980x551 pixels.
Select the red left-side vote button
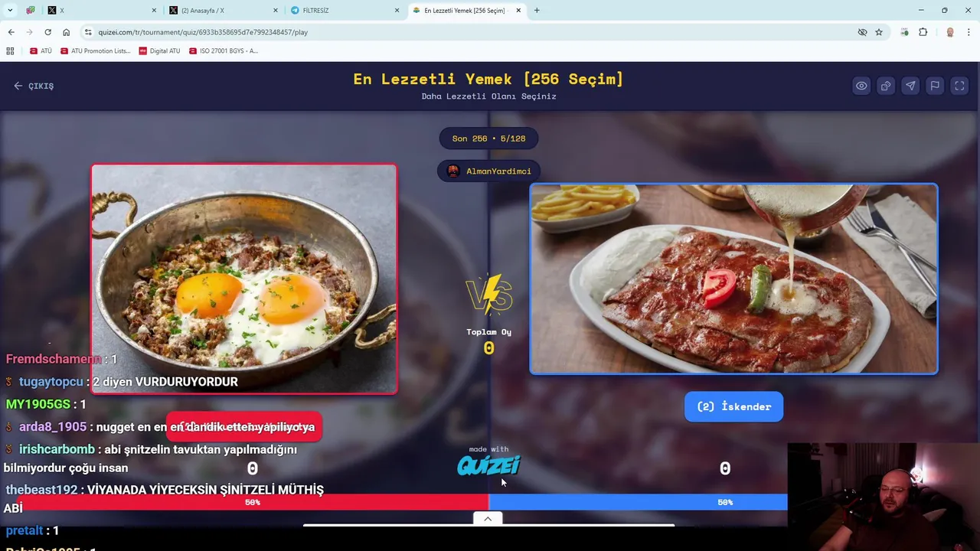click(x=244, y=426)
